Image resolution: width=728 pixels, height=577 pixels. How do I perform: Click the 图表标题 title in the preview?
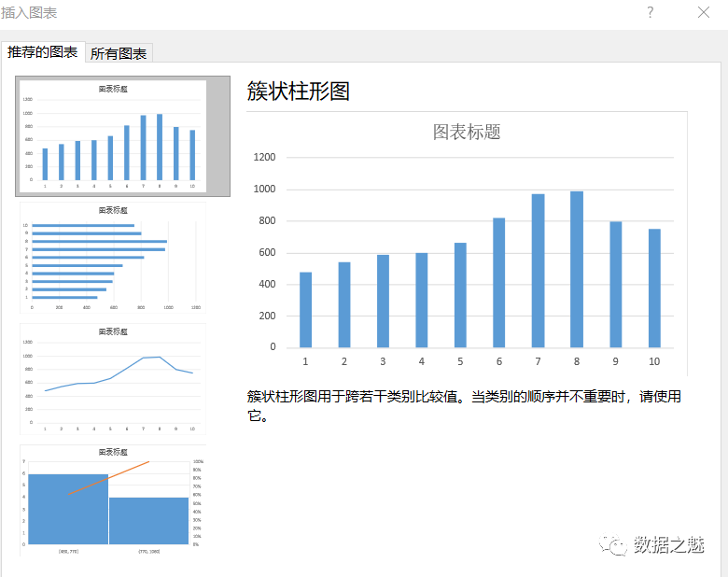coord(467,132)
